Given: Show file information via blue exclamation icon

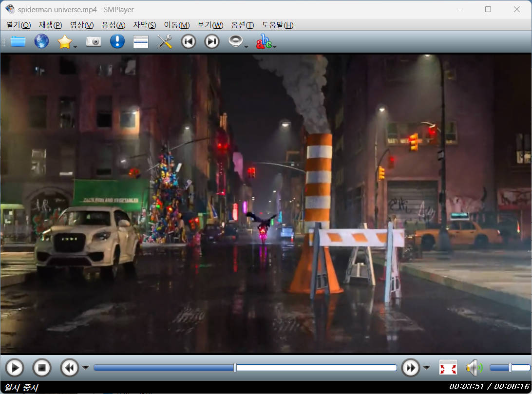Looking at the screenshot, I should (117, 41).
